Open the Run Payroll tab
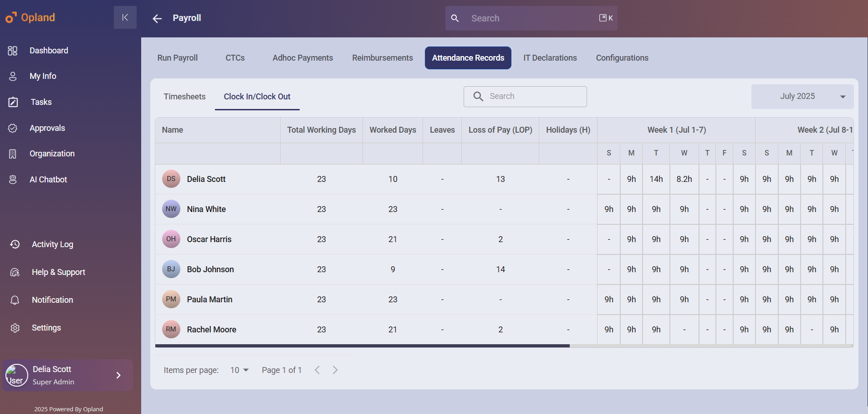The image size is (868, 414). coord(178,58)
